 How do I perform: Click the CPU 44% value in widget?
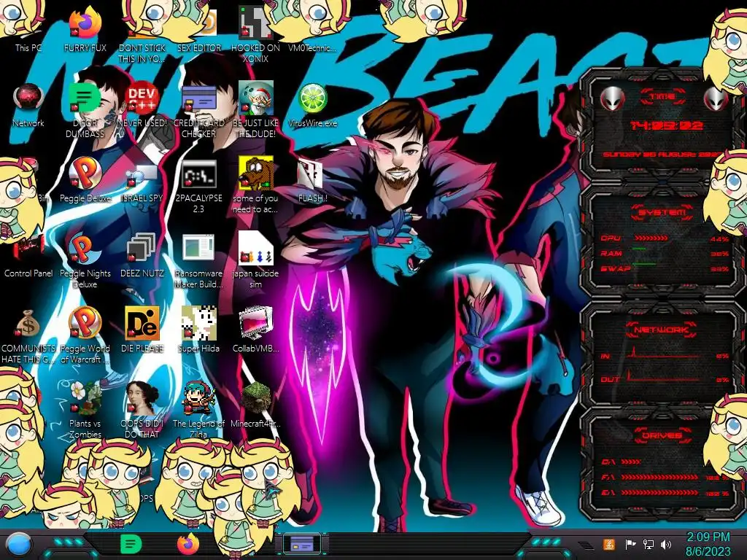click(719, 238)
